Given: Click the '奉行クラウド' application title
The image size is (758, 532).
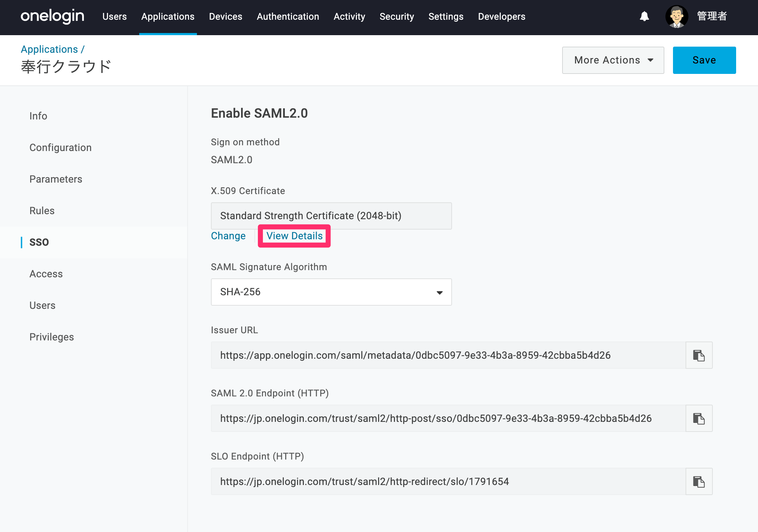Looking at the screenshot, I should [66, 67].
